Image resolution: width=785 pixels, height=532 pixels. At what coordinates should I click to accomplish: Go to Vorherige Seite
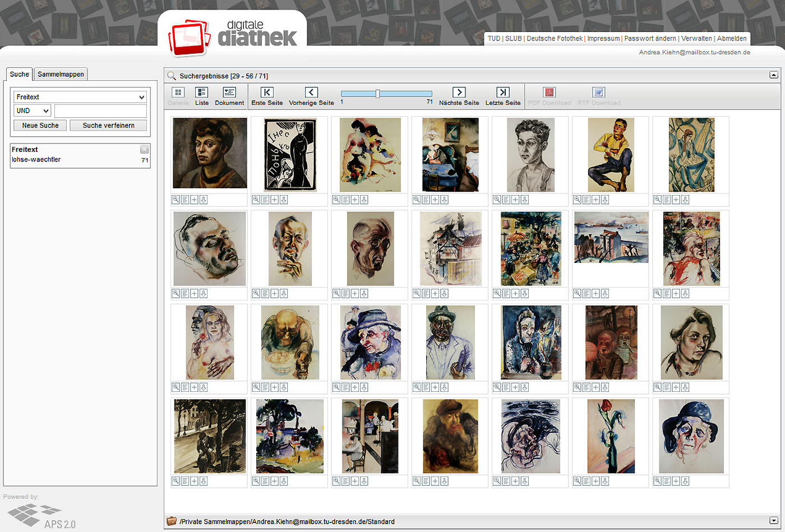click(311, 96)
